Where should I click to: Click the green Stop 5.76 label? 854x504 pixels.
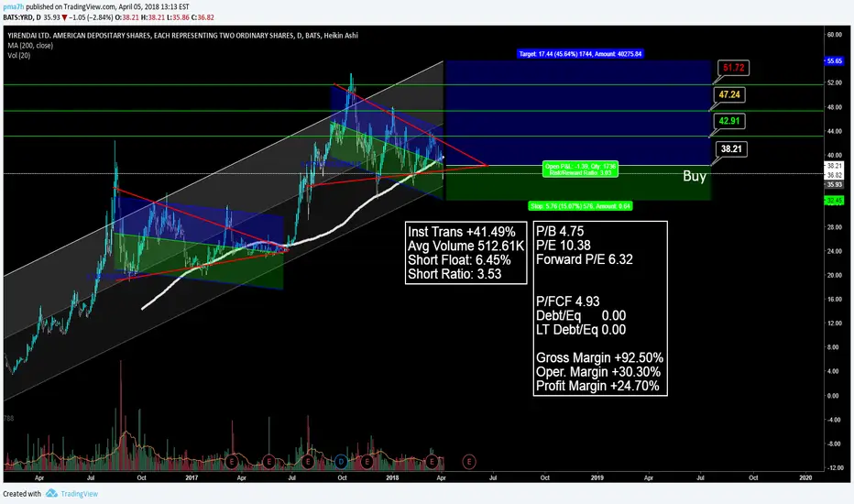580,206
